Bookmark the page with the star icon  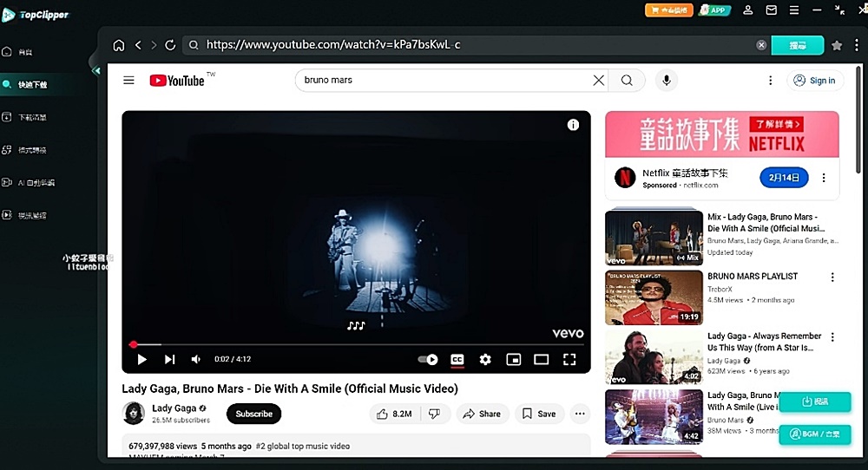pos(837,45)
